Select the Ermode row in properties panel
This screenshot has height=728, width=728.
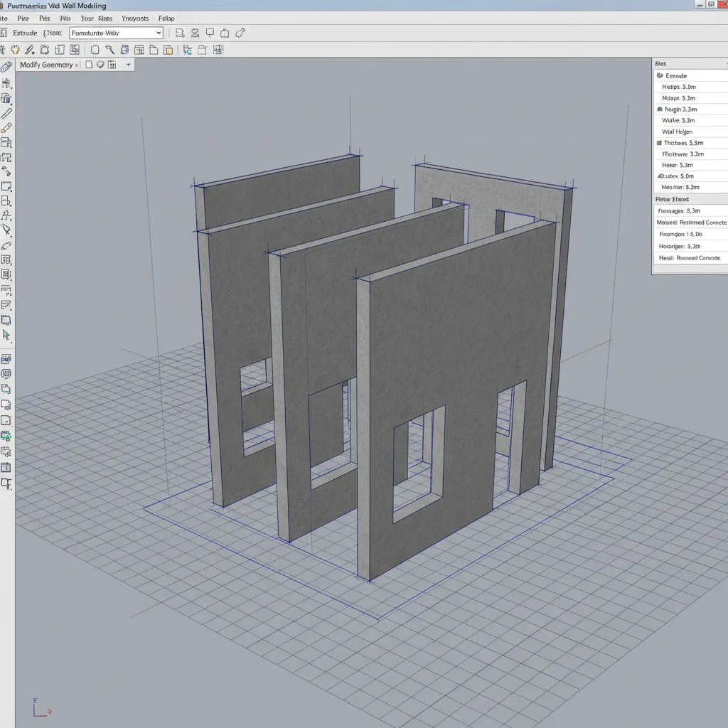click(x=691, y=75)
